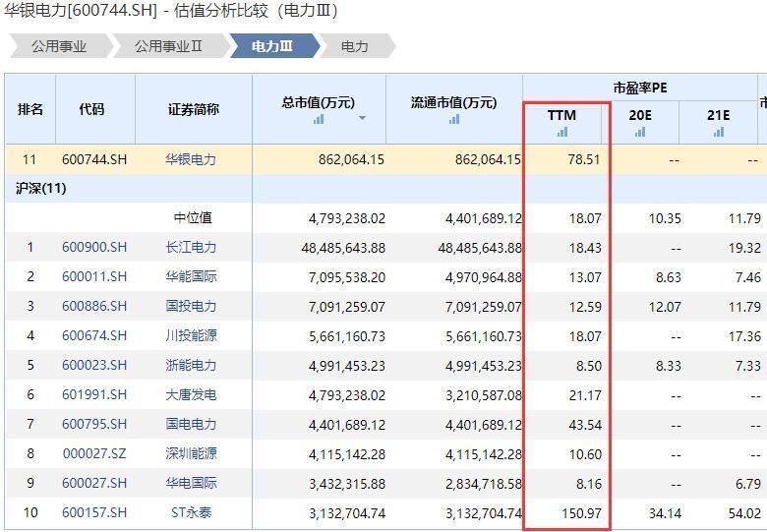767x532 pixels.
Task: Click the 20E column header label
Action: (640, 115)
